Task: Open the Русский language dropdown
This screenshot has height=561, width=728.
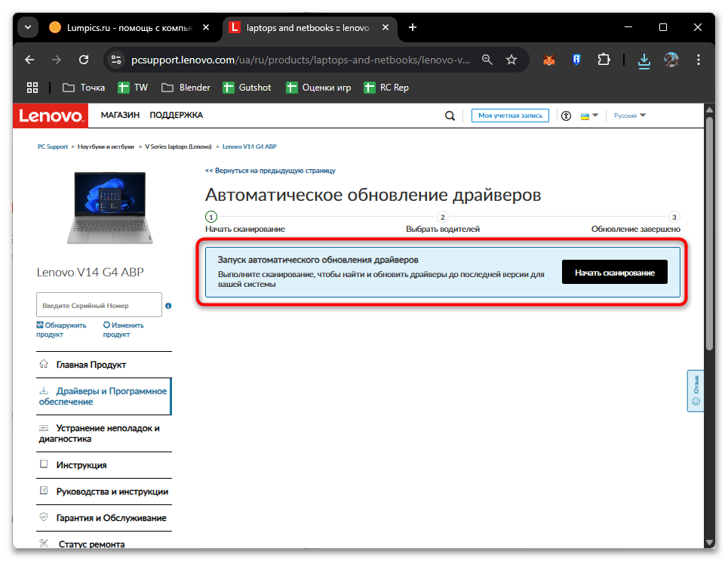Action: click(x=630, y=116)
